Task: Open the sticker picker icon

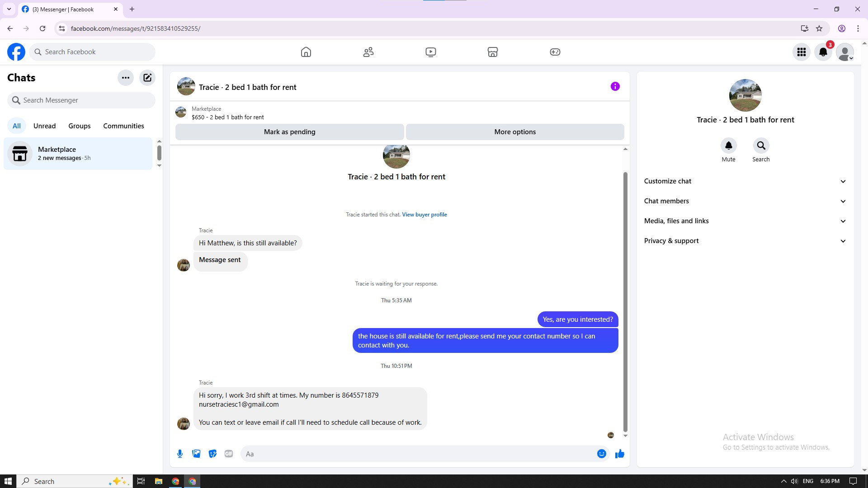Action: (x=212, y=454)
